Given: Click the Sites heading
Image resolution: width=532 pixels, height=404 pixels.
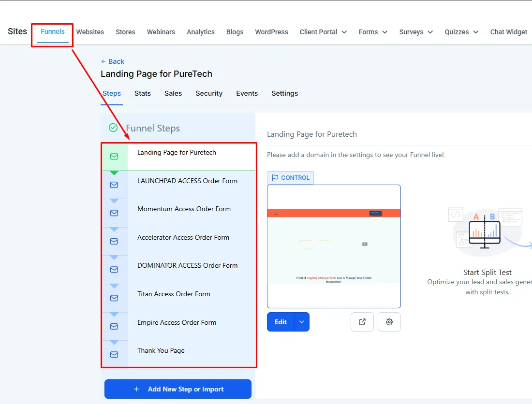Looking at the screenshot, I should 17,31.
